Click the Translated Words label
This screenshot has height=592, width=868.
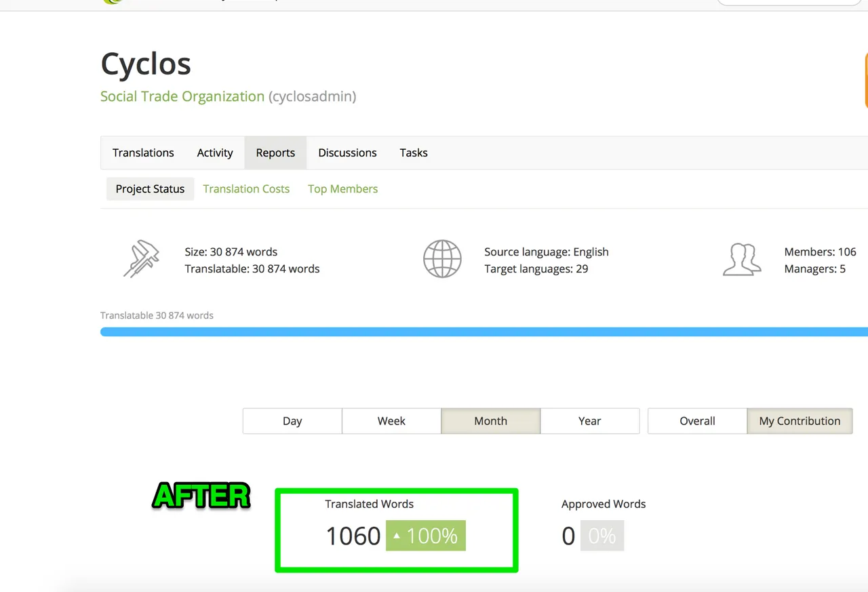tap(369, 504)
